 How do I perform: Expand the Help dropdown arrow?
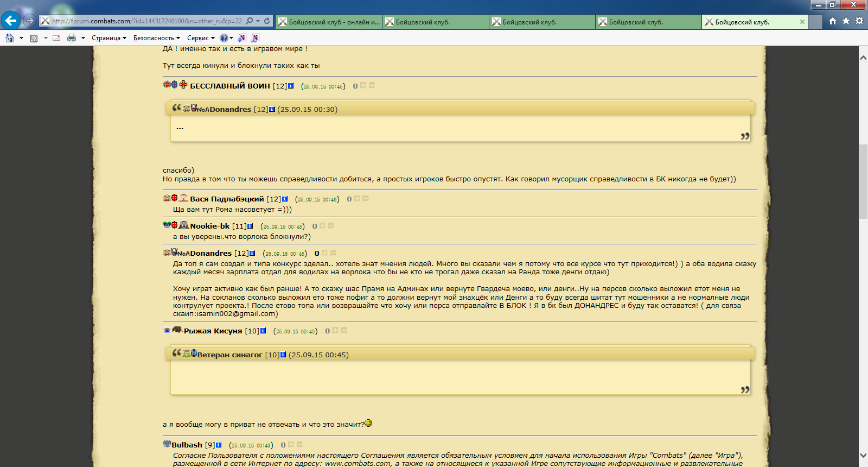231,38
